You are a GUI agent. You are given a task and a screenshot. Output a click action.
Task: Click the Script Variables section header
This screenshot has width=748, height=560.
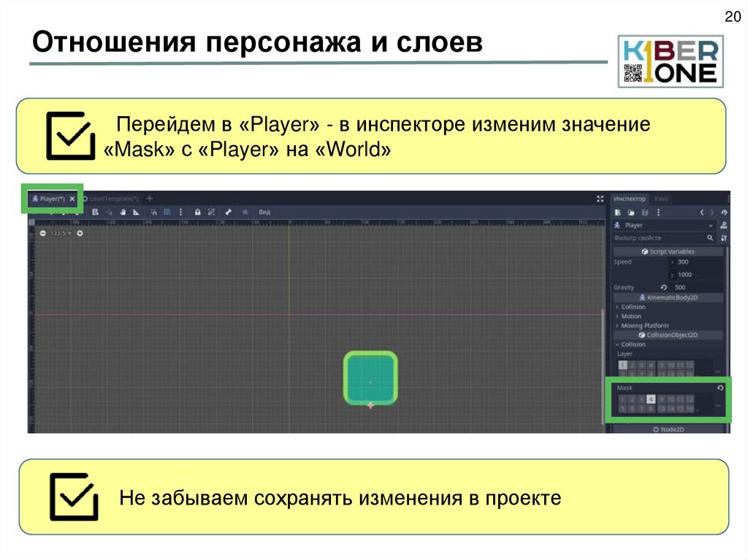668,251
